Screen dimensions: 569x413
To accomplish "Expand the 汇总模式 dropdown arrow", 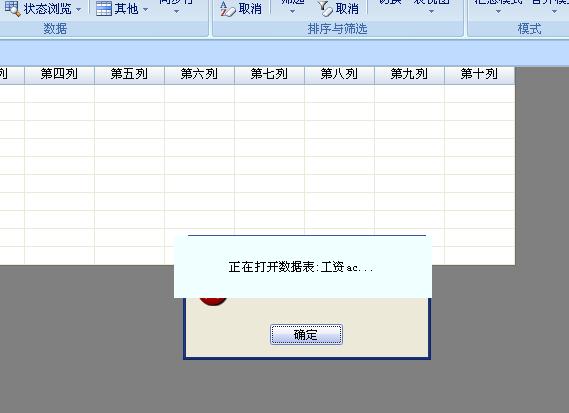I will point(498,12).
